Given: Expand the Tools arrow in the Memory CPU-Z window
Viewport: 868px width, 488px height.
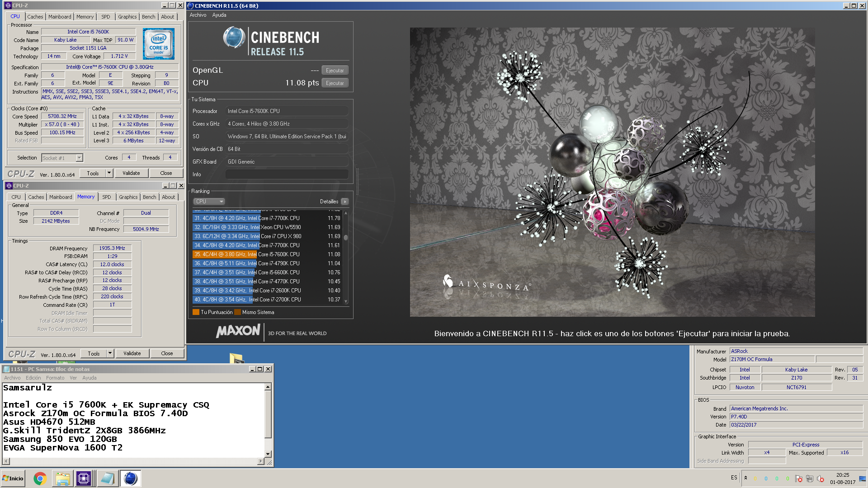Looking at the screenshot, I should pyautogui.click(x=110, y=353).
